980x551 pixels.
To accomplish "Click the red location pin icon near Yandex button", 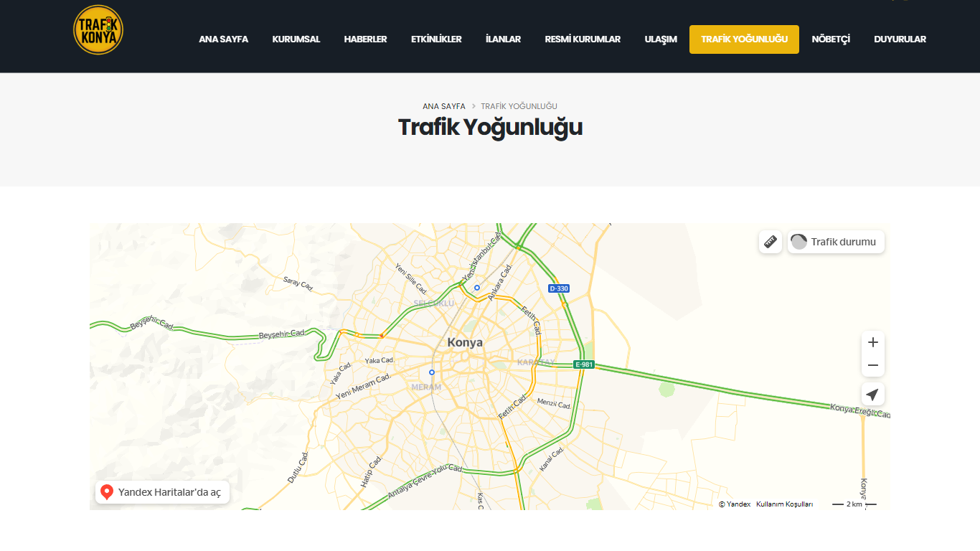I will (108, 491).
